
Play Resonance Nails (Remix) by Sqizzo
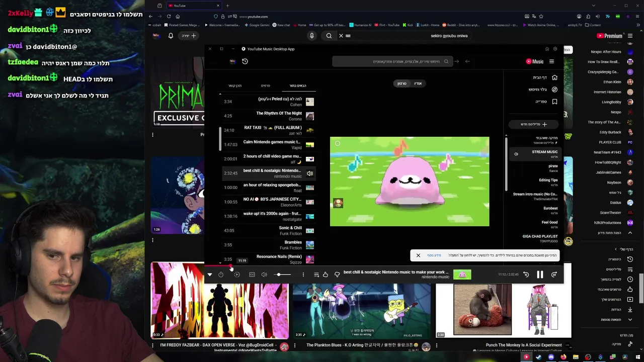pyautogui.click(x=269, y=259)
